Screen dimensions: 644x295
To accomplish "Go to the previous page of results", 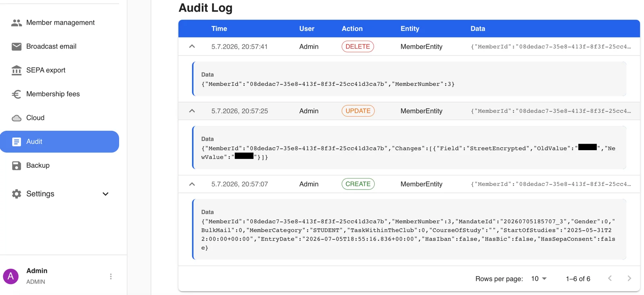I will [610, 278].
